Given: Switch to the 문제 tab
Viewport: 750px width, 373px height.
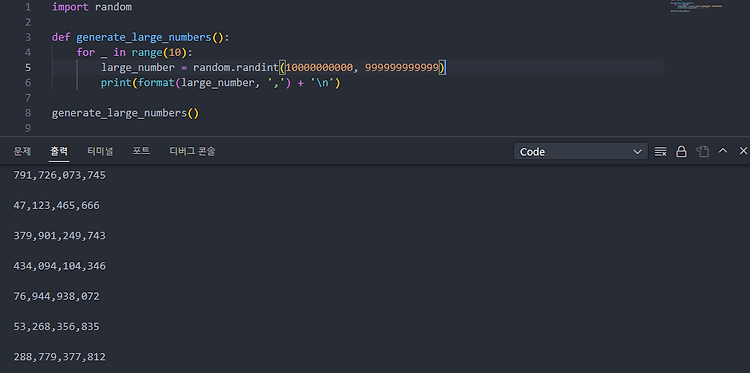Looking at the screenshot, I should point(22,151).
